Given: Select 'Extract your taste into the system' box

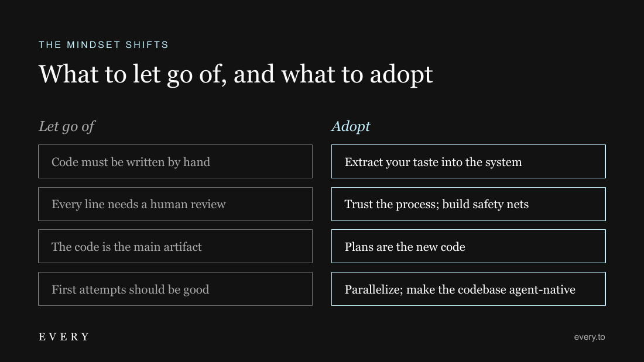Looking at the screenshot, I should tap(468, 161).
